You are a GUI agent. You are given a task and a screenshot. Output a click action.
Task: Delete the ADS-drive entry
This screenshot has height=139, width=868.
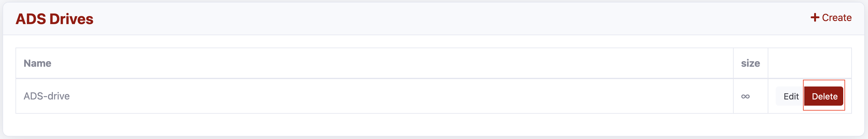point(823,96)
